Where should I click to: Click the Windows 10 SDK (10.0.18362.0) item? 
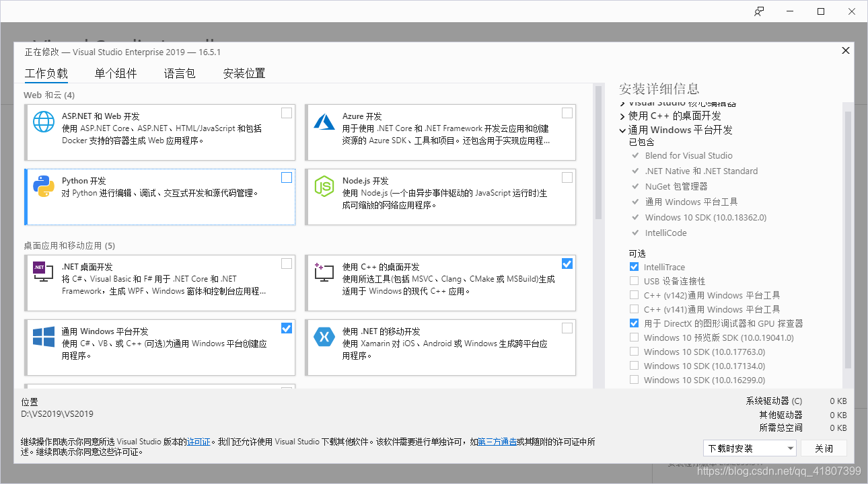coord(706,217)
